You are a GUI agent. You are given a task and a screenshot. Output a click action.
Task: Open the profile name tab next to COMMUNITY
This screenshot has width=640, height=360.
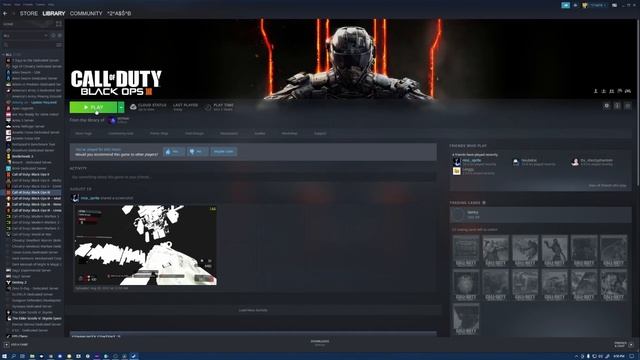click(119, 13)
